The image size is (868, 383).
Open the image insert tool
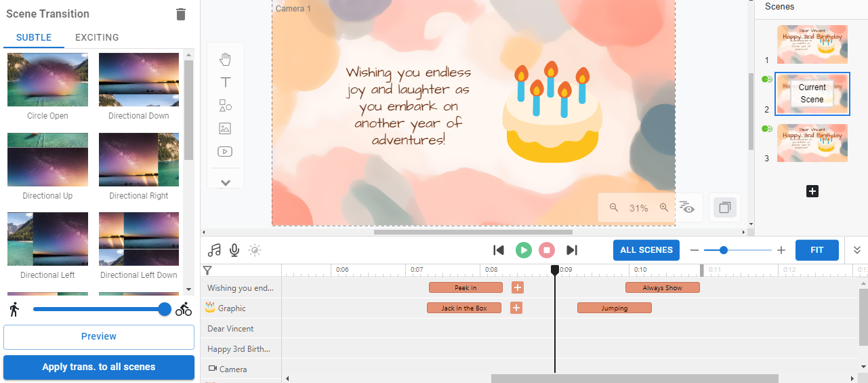coord(225,128)
